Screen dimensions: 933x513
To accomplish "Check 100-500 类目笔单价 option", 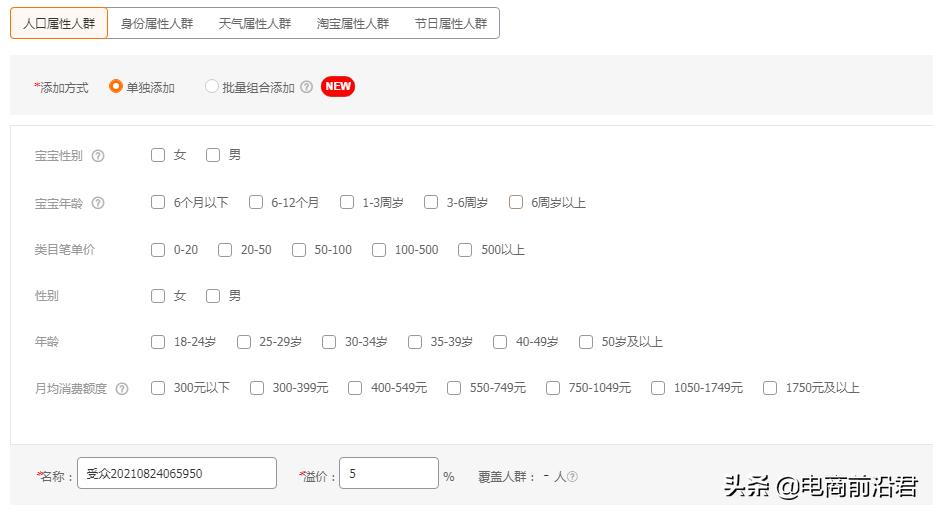I will pos(379,250).
